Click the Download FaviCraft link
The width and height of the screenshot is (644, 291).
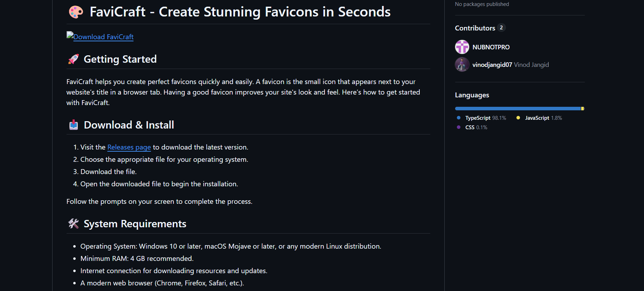(x=103, y=37)
